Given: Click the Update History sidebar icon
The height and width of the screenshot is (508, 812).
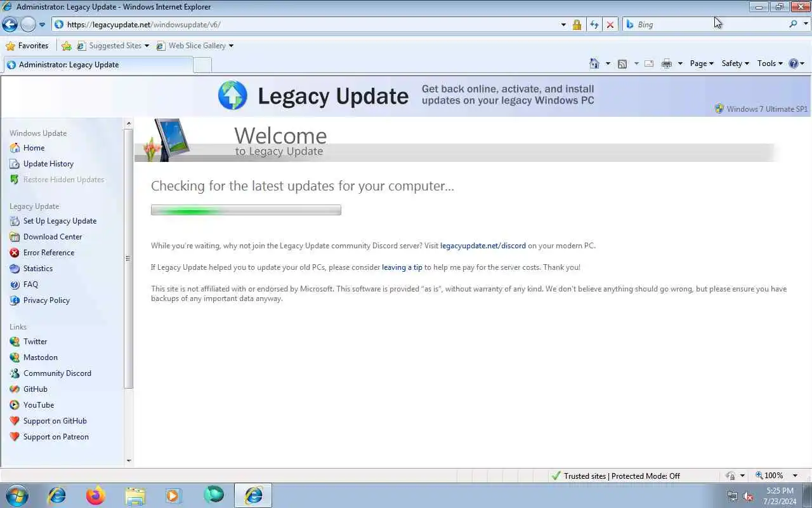Looking at the screenshot, I should (x=15, y=164).
